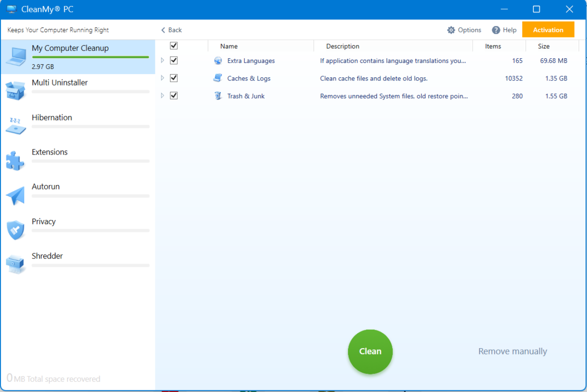This screenshot has height=392, width=587.
Task: Open the Extensions puzzle-piece icon
Action: point(15,160)
